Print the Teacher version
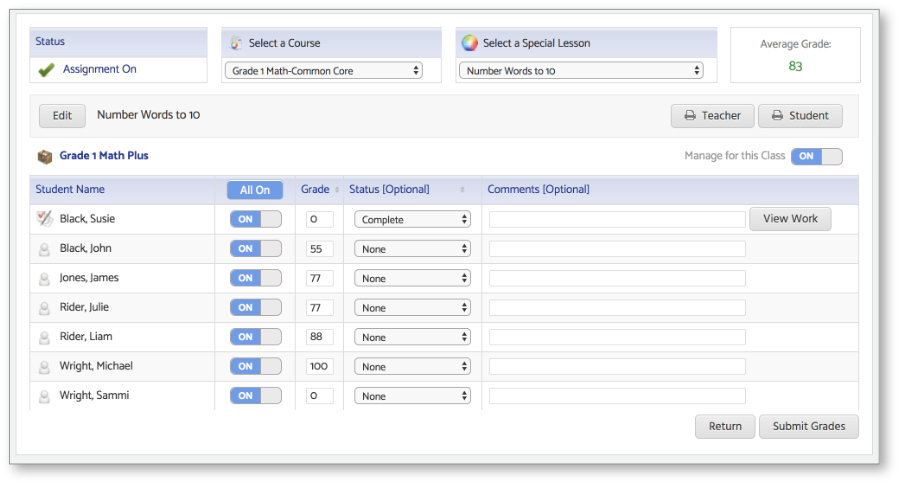The image size is (900, 484). (x=712, y=115)
